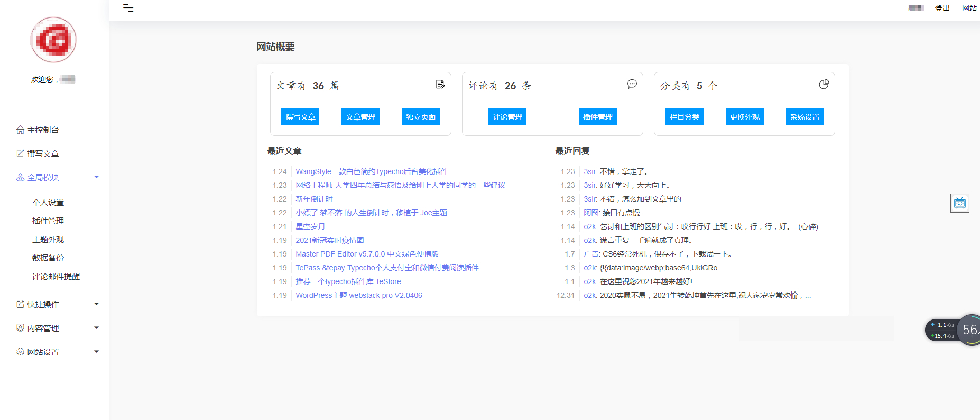
Task: Click the 评论管理 button
Action: pyautogui.click(x=507, y=117)
